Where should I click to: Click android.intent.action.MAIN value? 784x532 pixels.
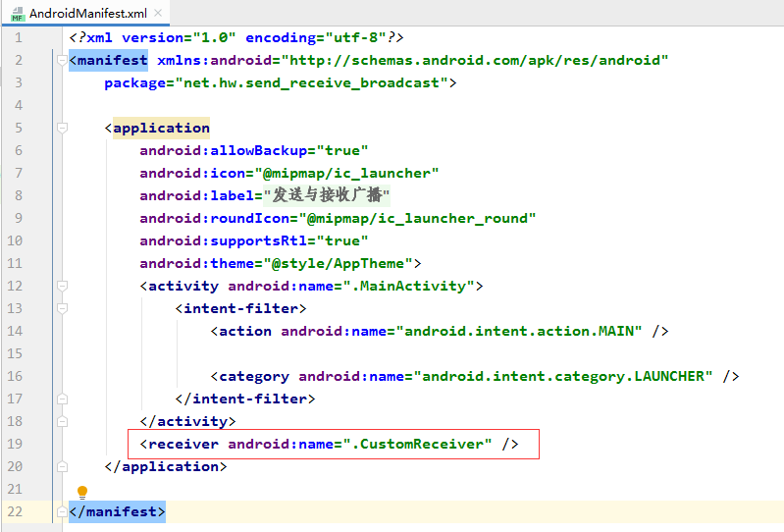click(x=518, y=331)
